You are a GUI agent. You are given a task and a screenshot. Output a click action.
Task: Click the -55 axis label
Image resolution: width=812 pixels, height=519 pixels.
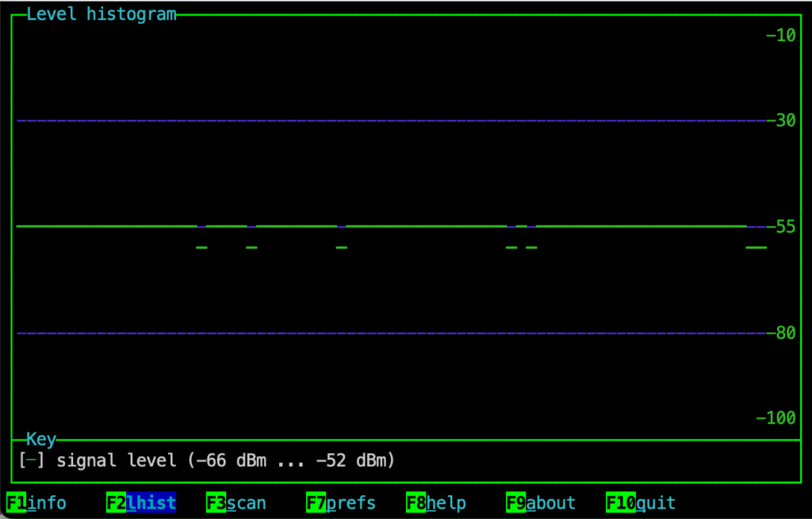[x=781, y=227]
